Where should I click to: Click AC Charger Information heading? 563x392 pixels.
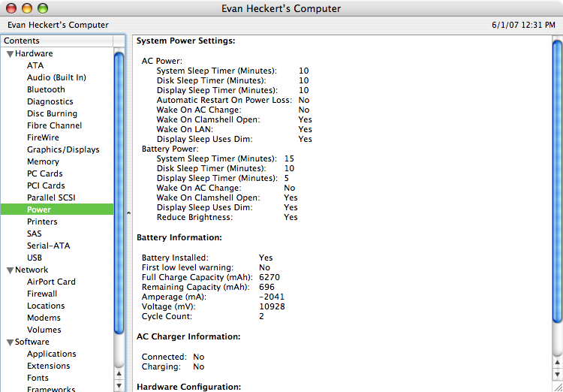point(188,336)
